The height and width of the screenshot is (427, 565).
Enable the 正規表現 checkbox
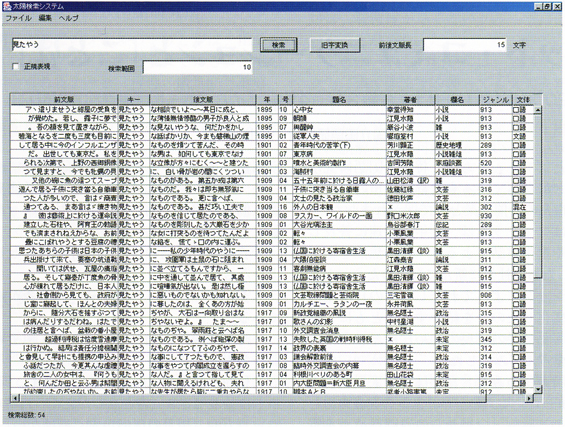coord(15,66)
